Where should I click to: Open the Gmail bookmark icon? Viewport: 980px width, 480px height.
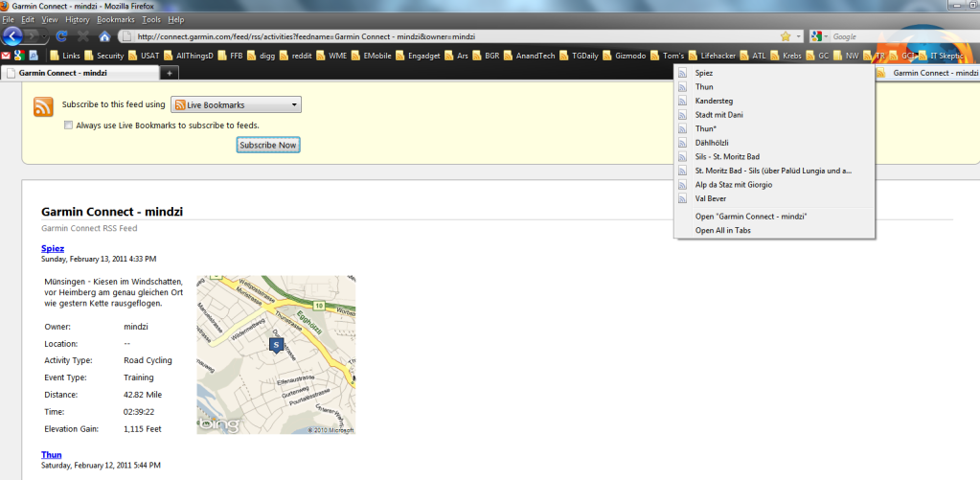coord(7,56)
